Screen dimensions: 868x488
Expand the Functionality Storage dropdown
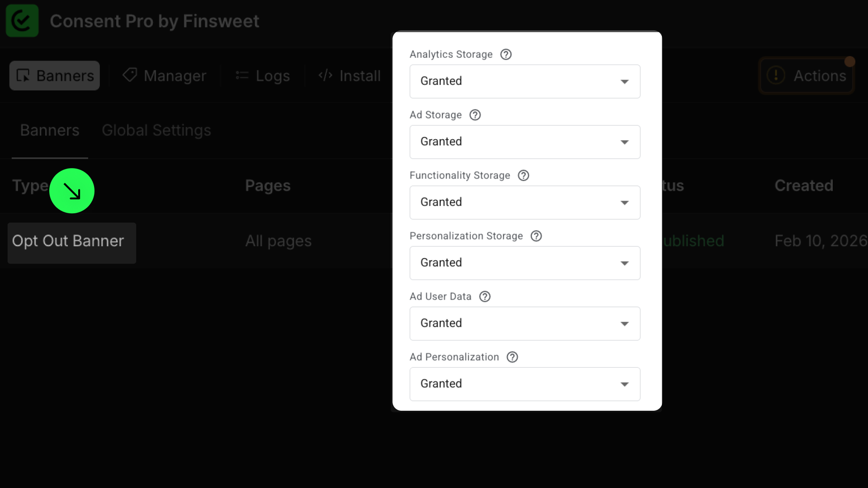(524, 202)
